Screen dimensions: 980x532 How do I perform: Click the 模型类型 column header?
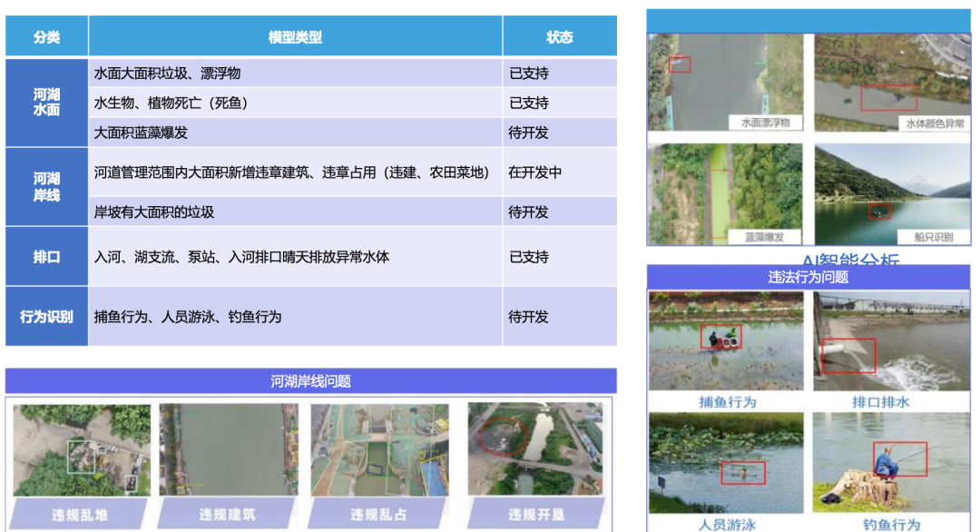coord(295,37)
